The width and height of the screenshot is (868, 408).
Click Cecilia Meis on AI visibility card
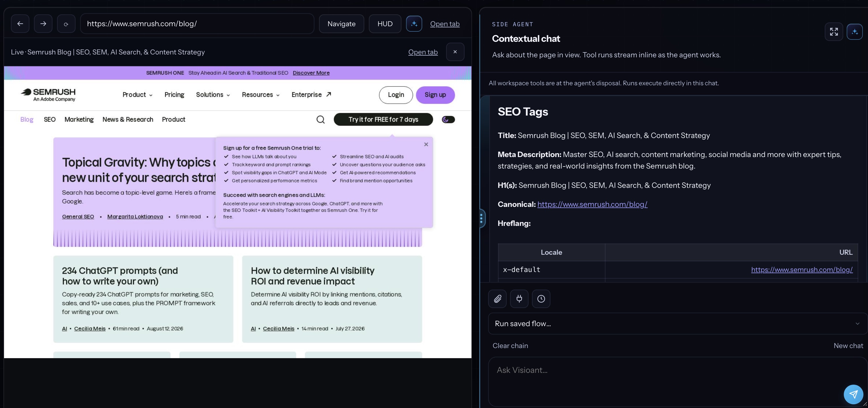coord(278,328)
